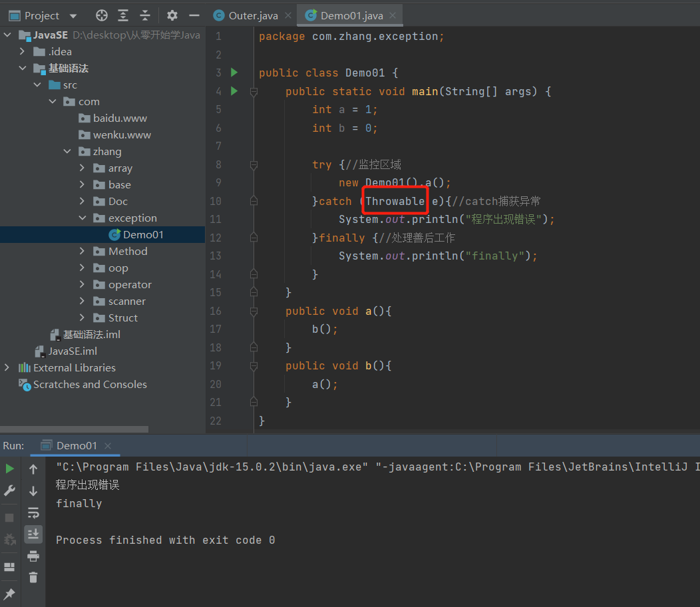Hide the Project panel with the minus icon

(x=194, y=15)
